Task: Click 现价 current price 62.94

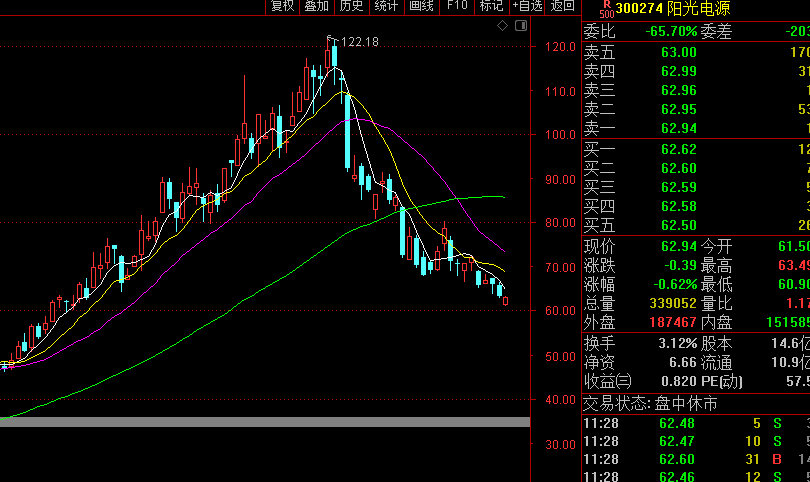Action: click(x=679, y=246)
